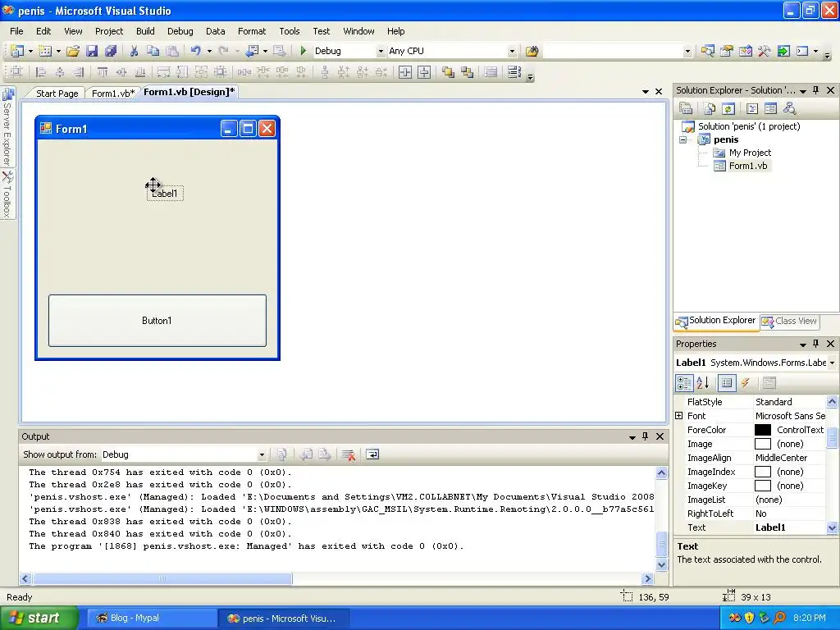Expand the Font property node
This screenshot has width=840, height=630.
(x=678, y=416)
